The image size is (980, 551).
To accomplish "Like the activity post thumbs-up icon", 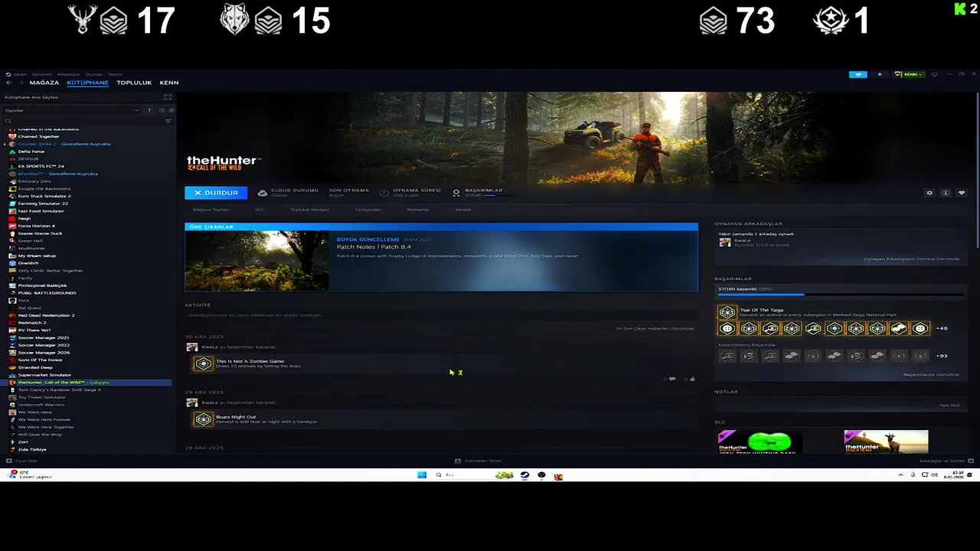I will point(693,379).
